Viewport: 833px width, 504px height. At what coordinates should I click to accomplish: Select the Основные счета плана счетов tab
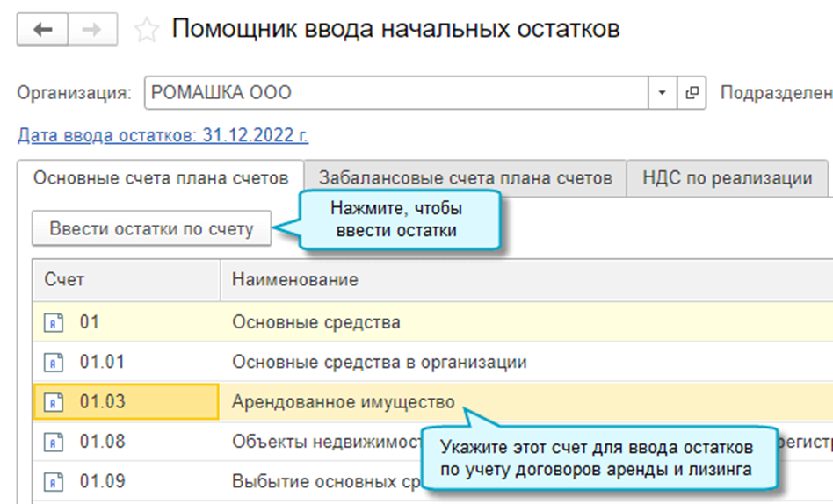160,178
